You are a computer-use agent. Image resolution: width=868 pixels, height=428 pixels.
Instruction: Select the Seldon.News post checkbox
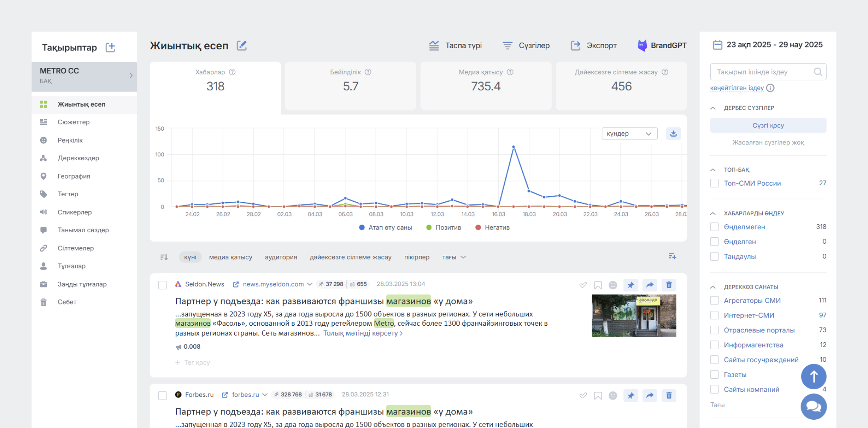[x=162, y=285]
